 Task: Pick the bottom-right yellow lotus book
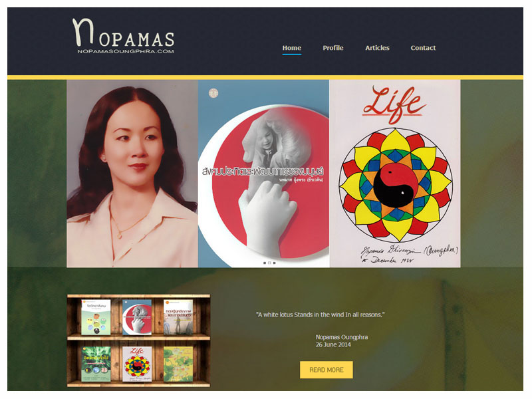pyautogui.click(x=178, y=364)
